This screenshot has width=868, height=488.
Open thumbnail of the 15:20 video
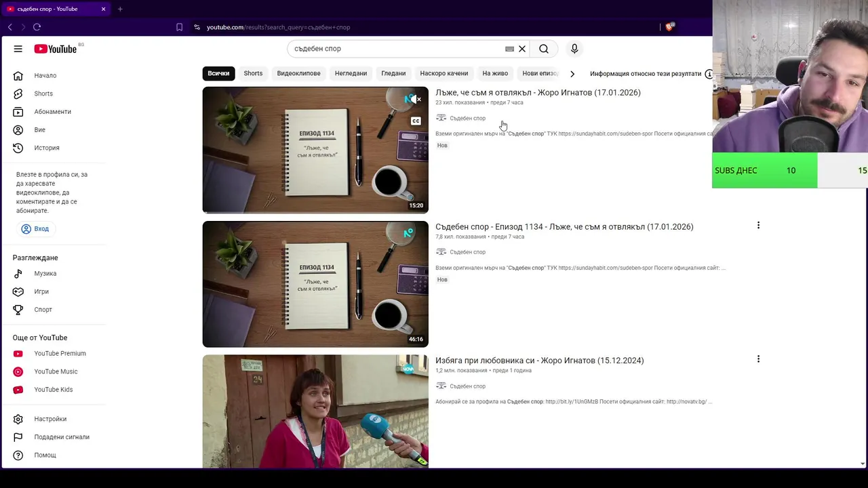(x=315, y=150)
